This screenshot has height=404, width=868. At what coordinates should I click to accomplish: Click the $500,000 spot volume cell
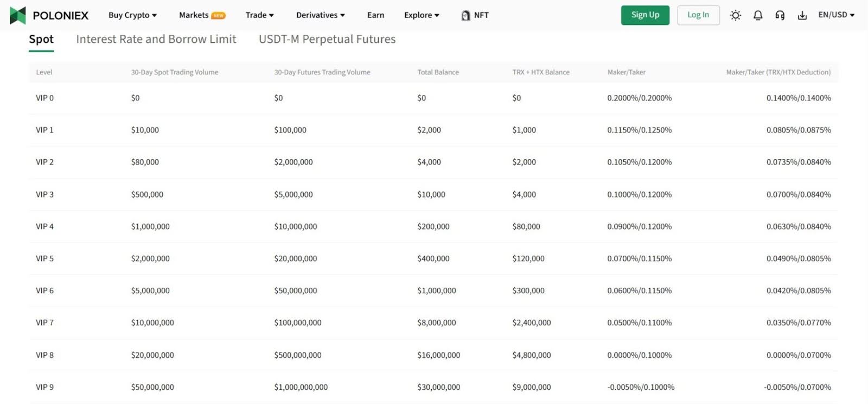(x=147, y=194)
